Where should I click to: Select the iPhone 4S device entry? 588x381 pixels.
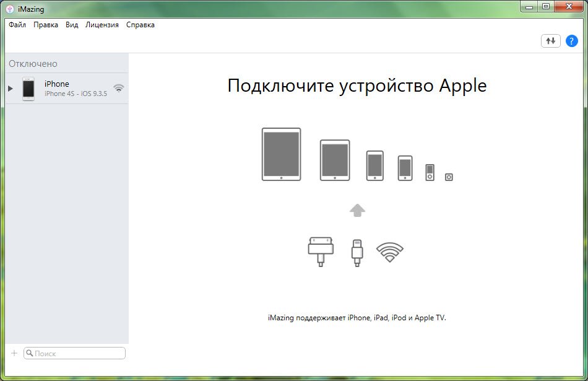pos(67,89)
